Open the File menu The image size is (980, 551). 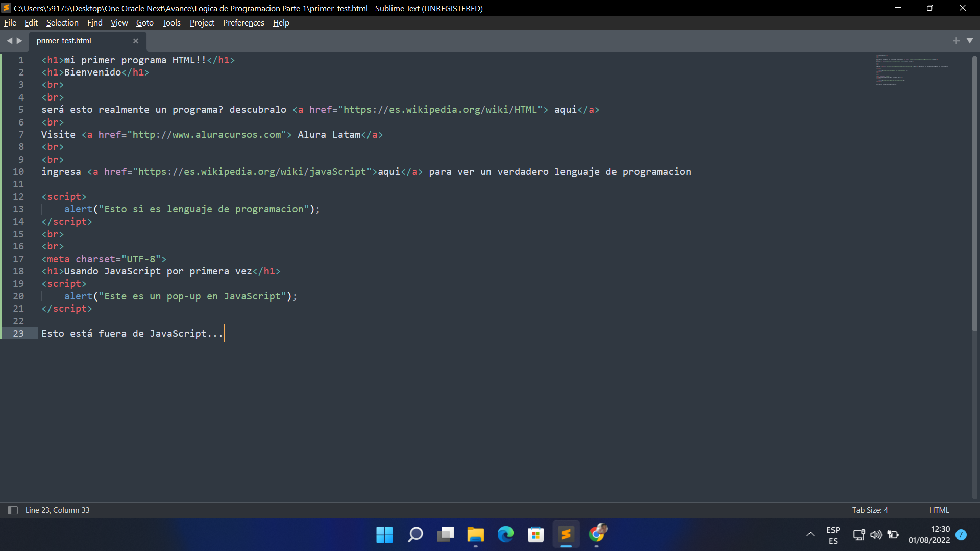[x=10, y=22]
